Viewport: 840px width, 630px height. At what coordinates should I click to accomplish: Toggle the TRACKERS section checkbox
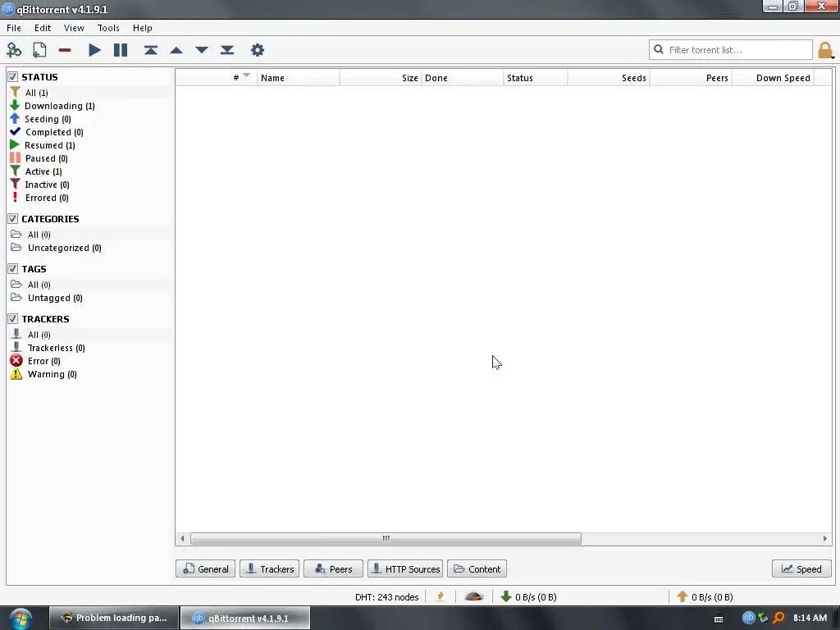click(x=13, y=319)
